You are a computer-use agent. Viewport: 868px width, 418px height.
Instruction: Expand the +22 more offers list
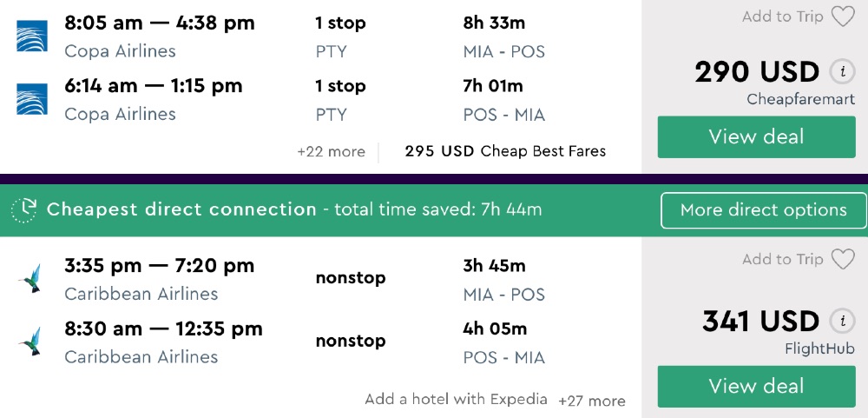point(331,151)
